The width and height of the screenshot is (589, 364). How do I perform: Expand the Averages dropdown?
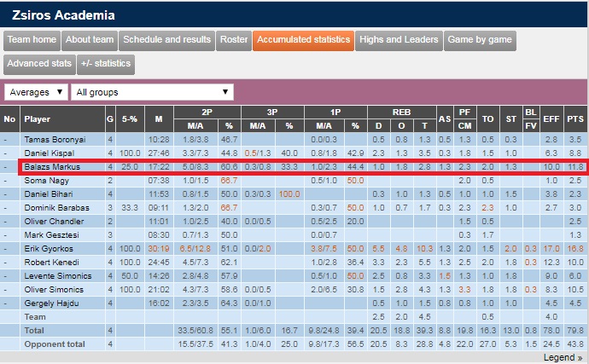coord(36,92)
